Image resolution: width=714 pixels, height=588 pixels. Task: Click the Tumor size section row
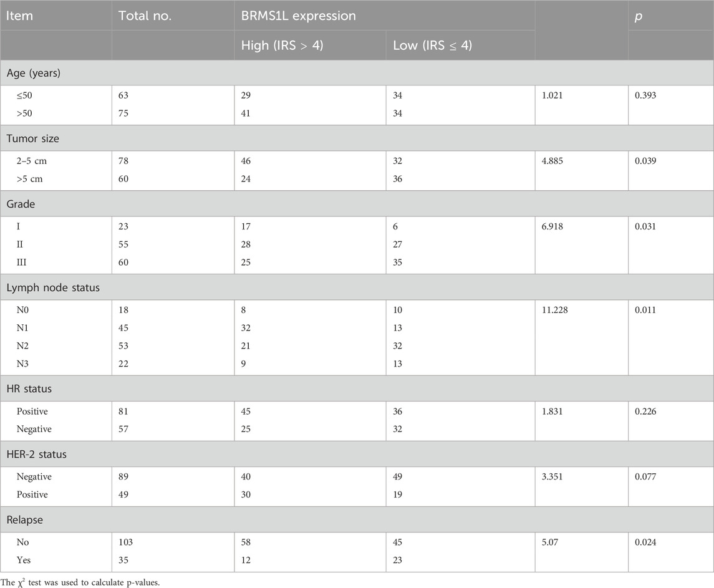pyautogui.click(x=357, y=138)
